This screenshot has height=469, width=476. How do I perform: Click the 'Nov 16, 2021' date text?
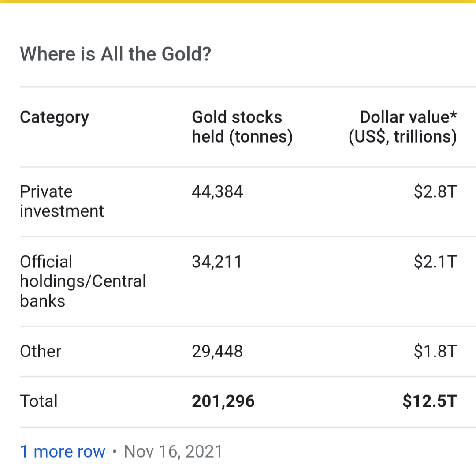(173, 451)
